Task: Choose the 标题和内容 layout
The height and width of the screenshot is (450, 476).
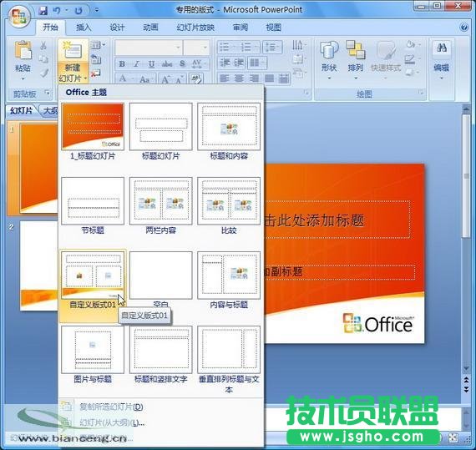Action: pos(229,131)
